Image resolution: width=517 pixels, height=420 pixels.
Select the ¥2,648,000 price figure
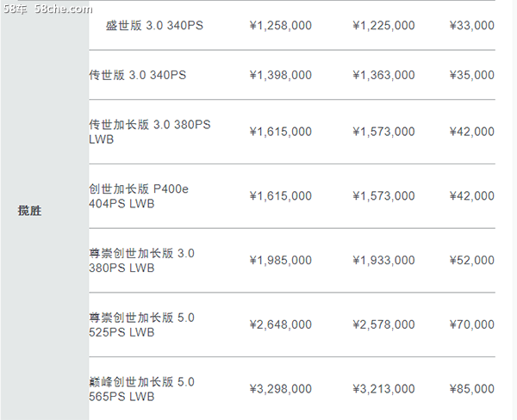click(x=281, y=324)
